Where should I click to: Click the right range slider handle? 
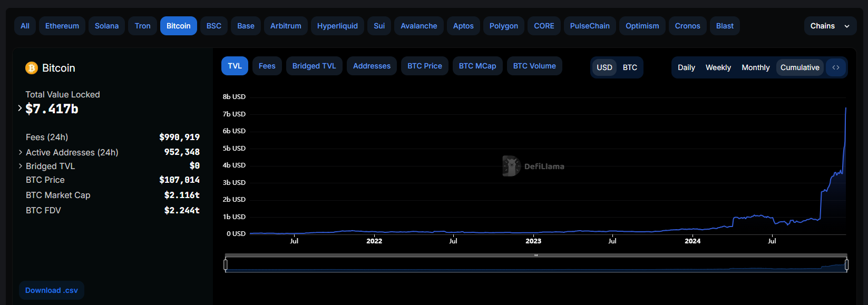point(846,264)
